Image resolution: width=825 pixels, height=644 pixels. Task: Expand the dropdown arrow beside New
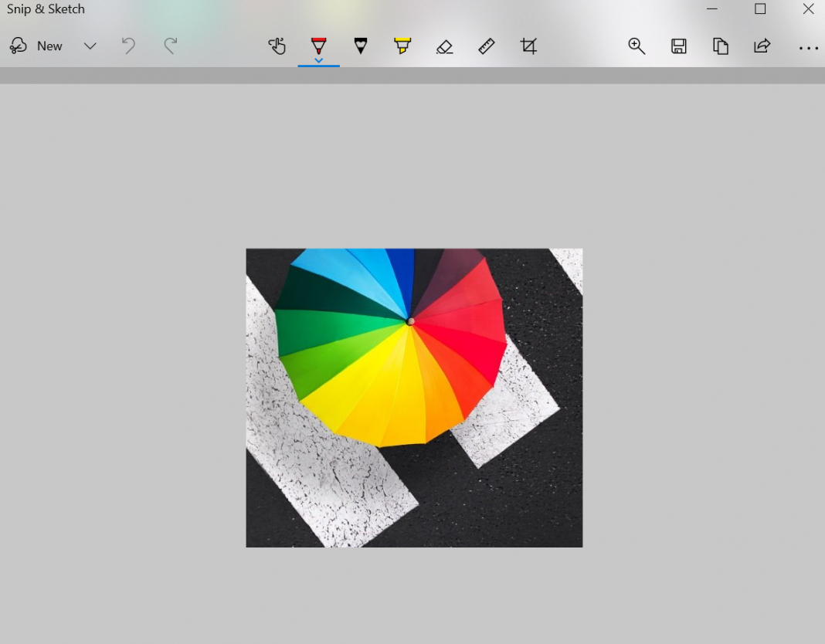click(x=90, y=46)
